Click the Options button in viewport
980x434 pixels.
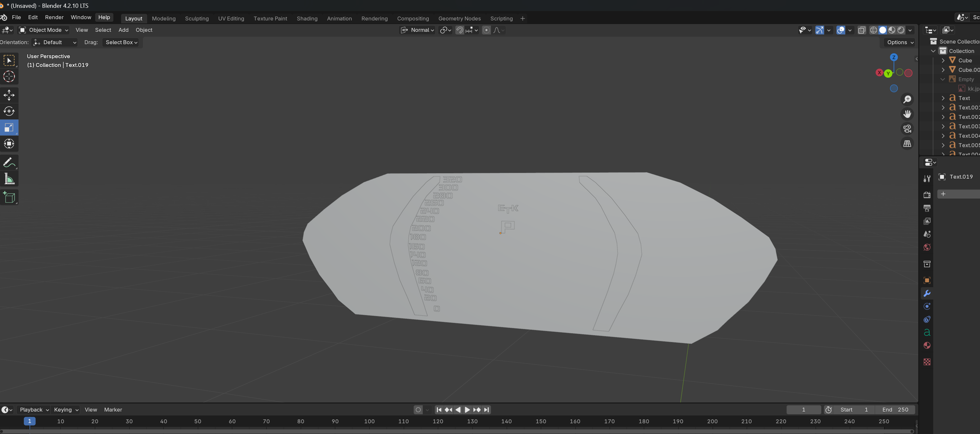point(900,42)
